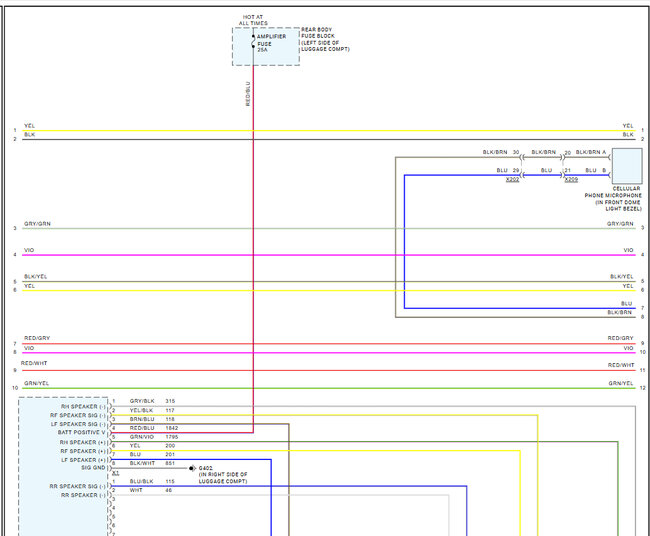Image resolution: width=650 pixels, height=536 pixels.
Task: Select the "BLU 201" wire entry
Action: click(x=152, y=454)
